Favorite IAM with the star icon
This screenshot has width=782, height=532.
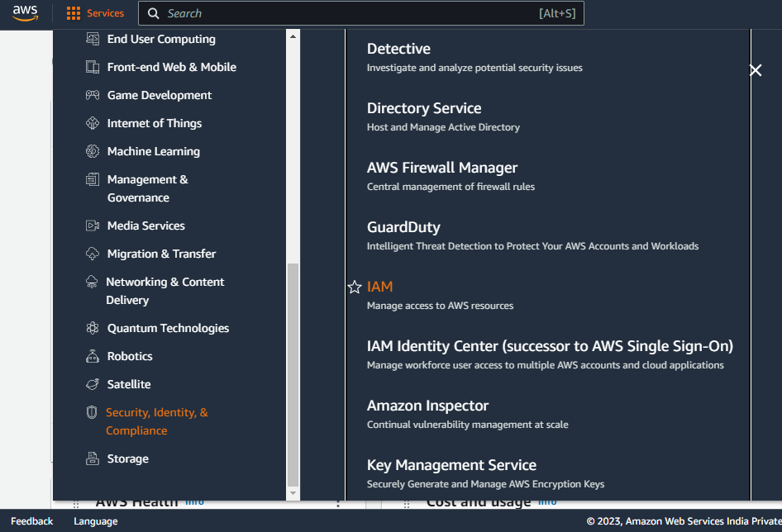point(355,287)
